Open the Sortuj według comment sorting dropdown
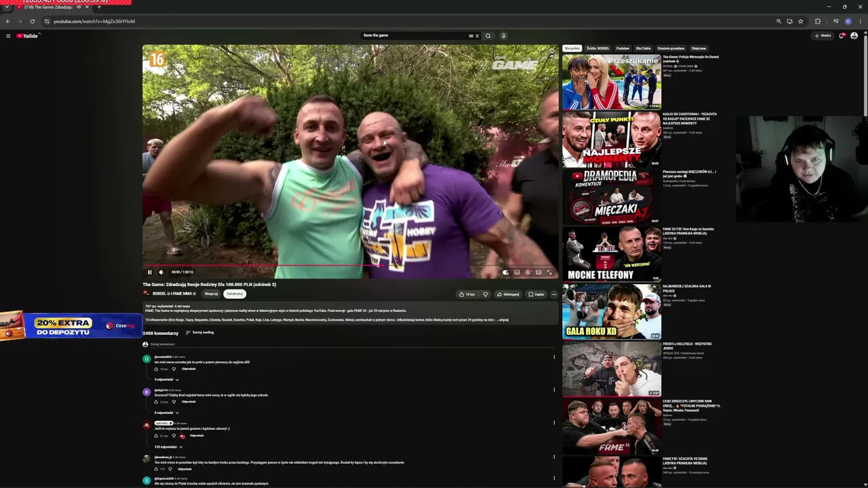This screenshot has width=868, height=488. point(199,333)
